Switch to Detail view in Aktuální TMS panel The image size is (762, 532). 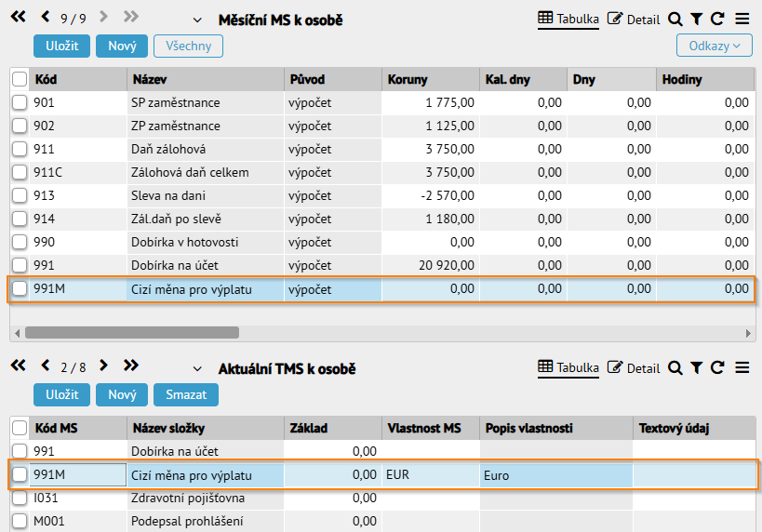[x=634, y=368]
